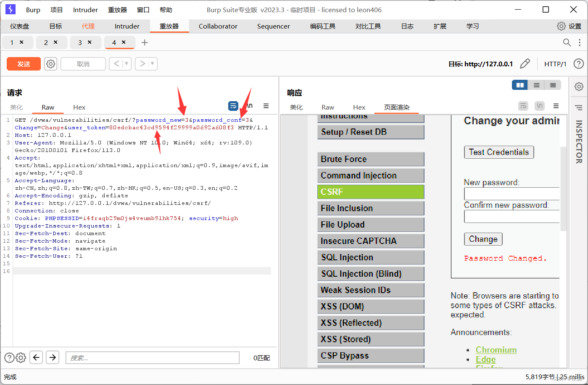
Task: Expand the forward history dropdown arrow
Action: pyautogui.click(x=153, y=64)
